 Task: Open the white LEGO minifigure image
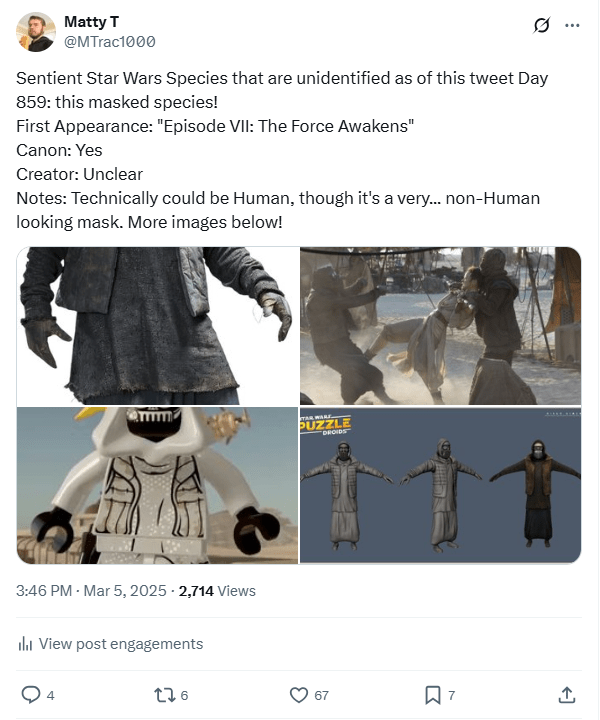[x=157, y=485]
